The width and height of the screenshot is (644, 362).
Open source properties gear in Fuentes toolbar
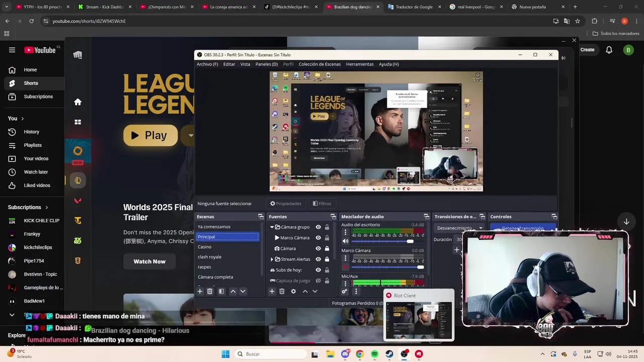(293, 291)
